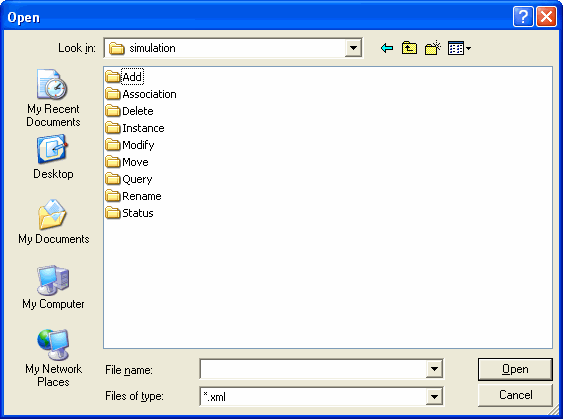Select the 'Instance' folder name

pyautogui.click(x=143, y=128)
